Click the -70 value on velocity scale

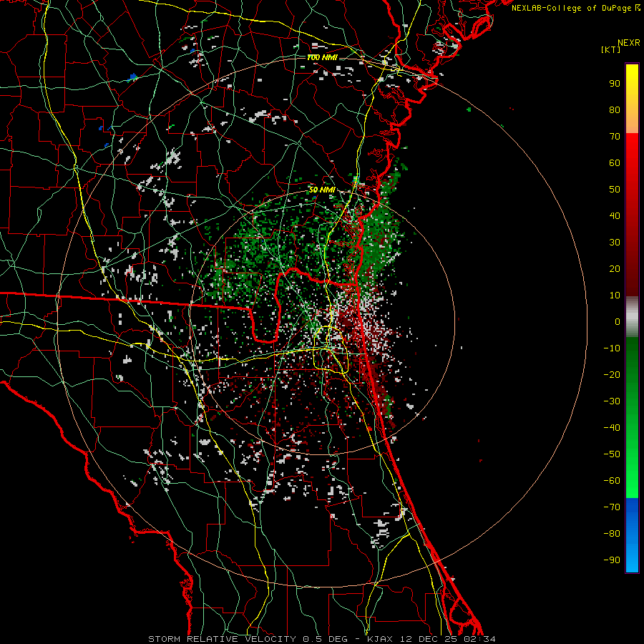[612, 507]
